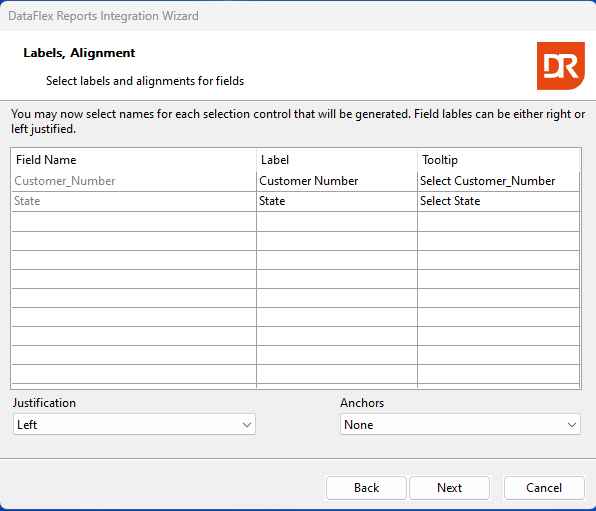
Task: Click the window title 'DataFlex Reports Integration Wizard'
Action: [103, 16]
